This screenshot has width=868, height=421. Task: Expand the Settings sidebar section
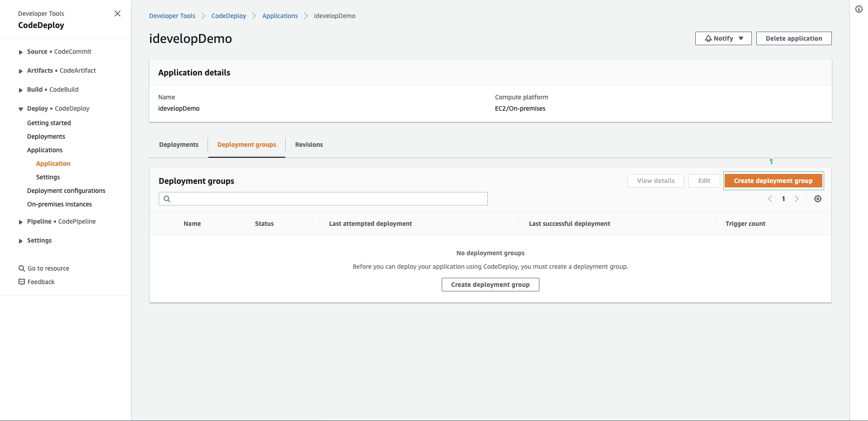[x=21, y=241]
